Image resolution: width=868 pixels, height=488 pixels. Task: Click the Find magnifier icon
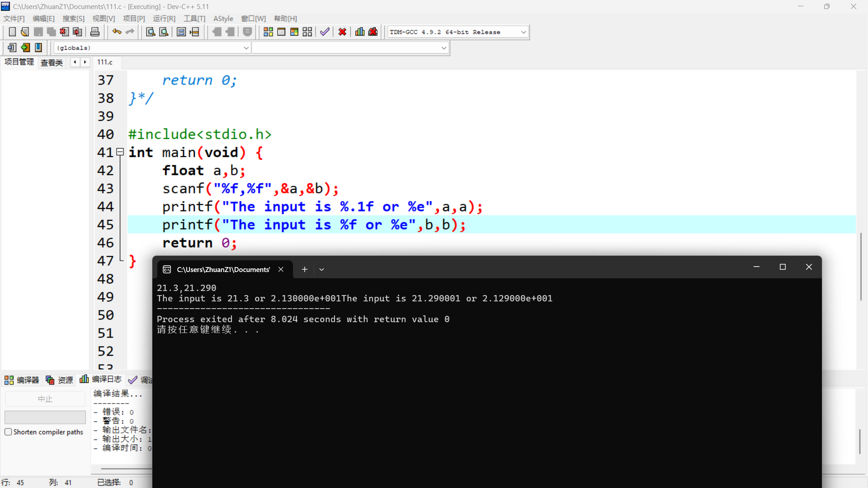[151, 32]
